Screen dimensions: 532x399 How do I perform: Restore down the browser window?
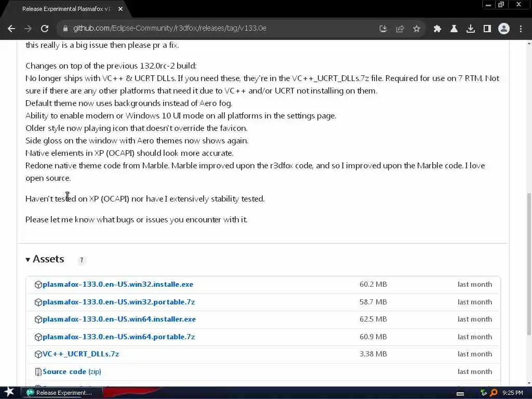501,5
